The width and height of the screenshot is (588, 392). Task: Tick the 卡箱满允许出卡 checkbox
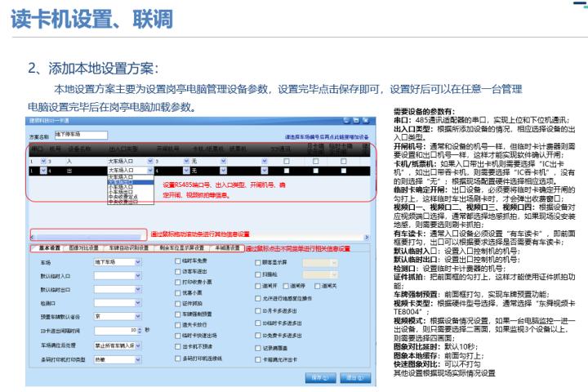(x=258, y=359)
